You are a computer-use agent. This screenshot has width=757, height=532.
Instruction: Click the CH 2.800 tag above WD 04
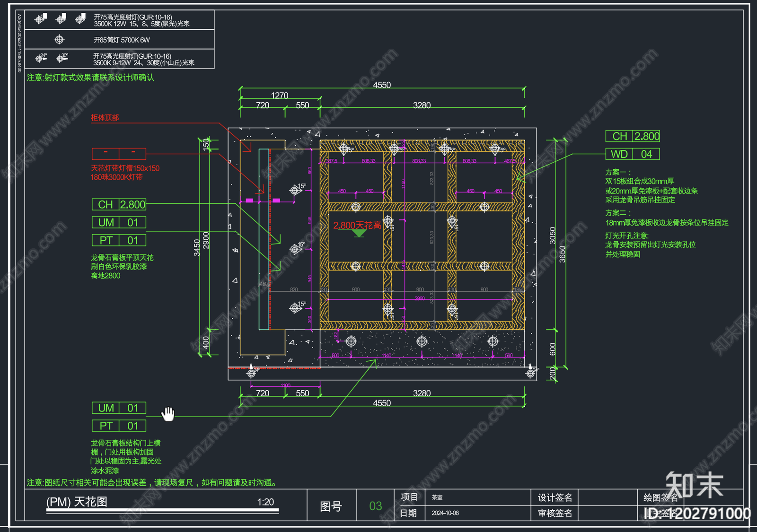(x=633, y=136)
